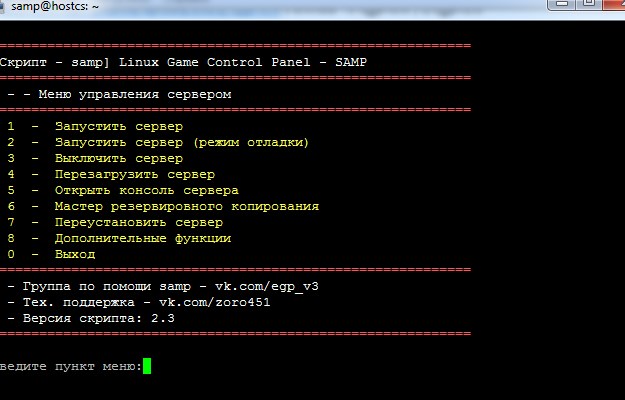Click option 3 "Выключить сервер"
Image resolution: width=625 pixels, height=400 pixels.
click(x=119, y=158)
